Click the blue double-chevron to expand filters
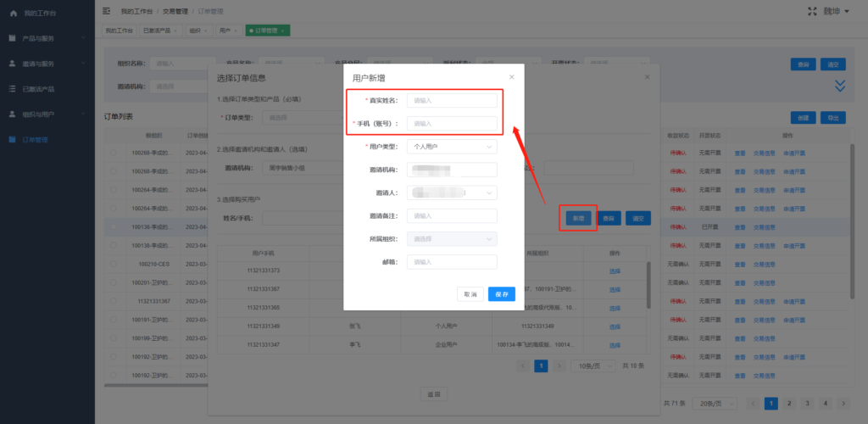The height and width of the screenshot is (424, 868). (840, 86)
